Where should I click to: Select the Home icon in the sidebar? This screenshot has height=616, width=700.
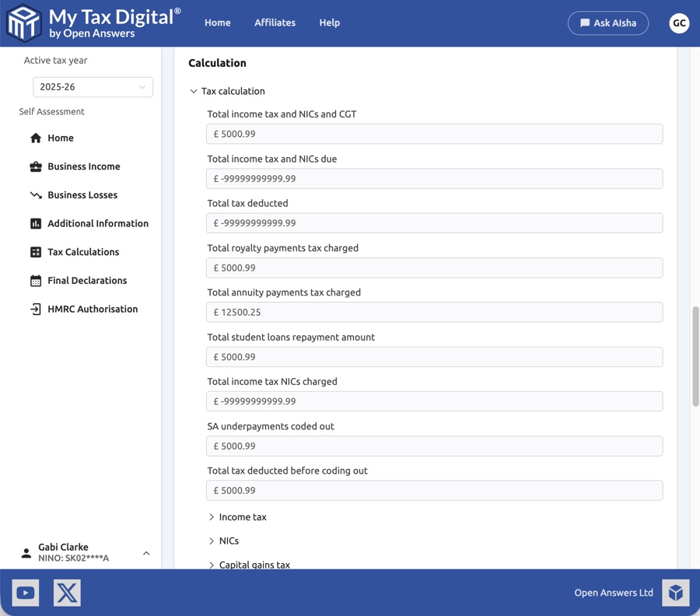click(36, 138)
